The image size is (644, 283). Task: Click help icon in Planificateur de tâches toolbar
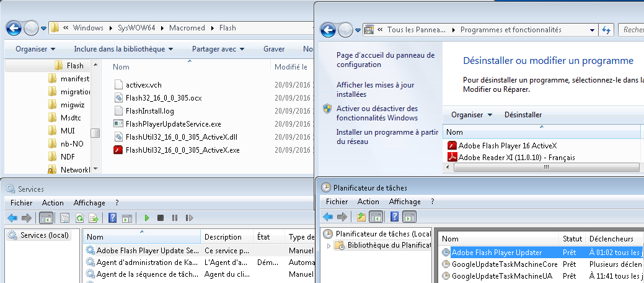[394, 217]
